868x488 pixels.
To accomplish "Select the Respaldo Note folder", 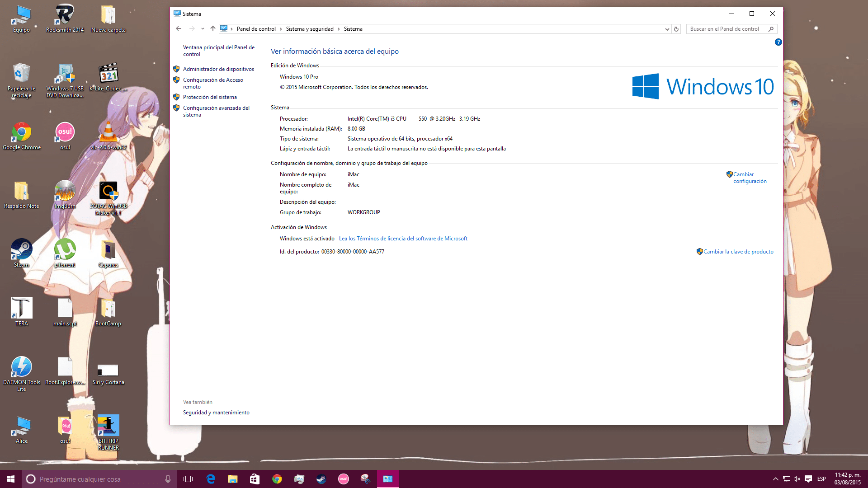I will (x=21, y=195).
